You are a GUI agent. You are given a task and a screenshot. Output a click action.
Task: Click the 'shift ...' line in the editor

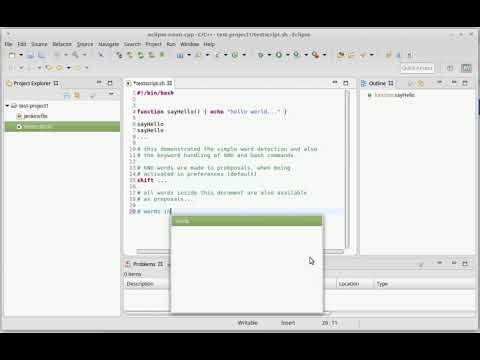point(152,180)
